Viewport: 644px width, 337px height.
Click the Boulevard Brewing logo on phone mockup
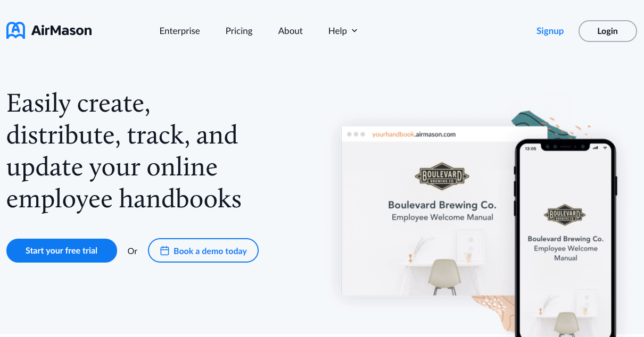[565, 215]
